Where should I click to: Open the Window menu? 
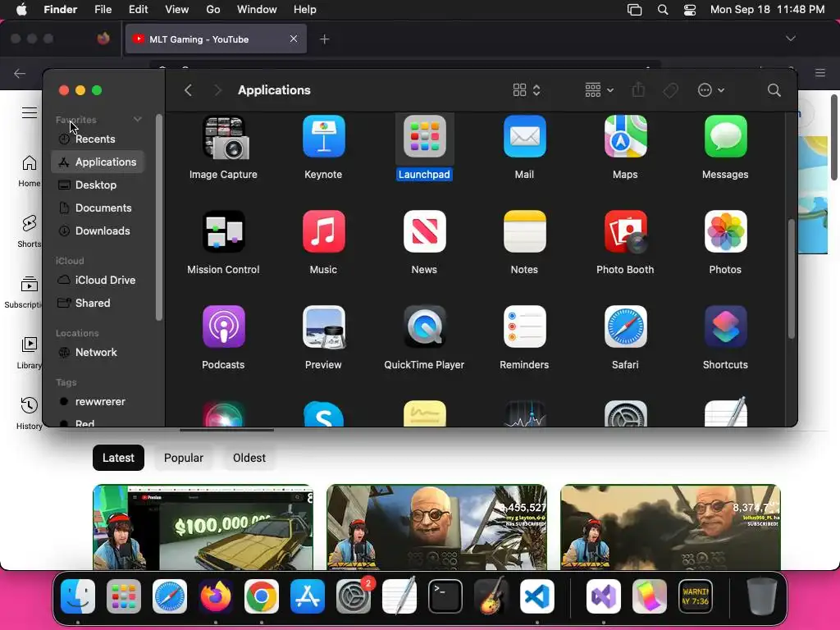click(257, 10)
